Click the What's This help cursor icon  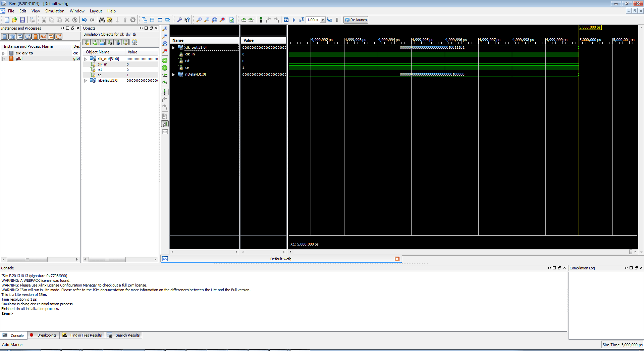click(x=187, y=20)
